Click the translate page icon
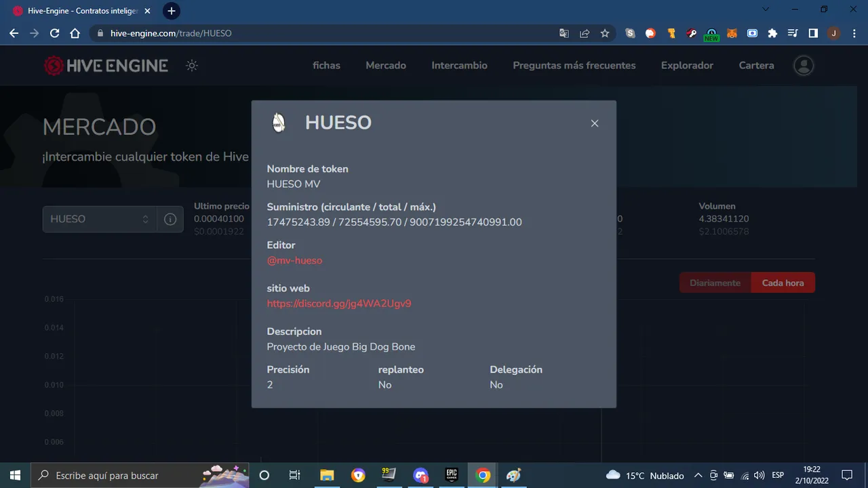 564,33
